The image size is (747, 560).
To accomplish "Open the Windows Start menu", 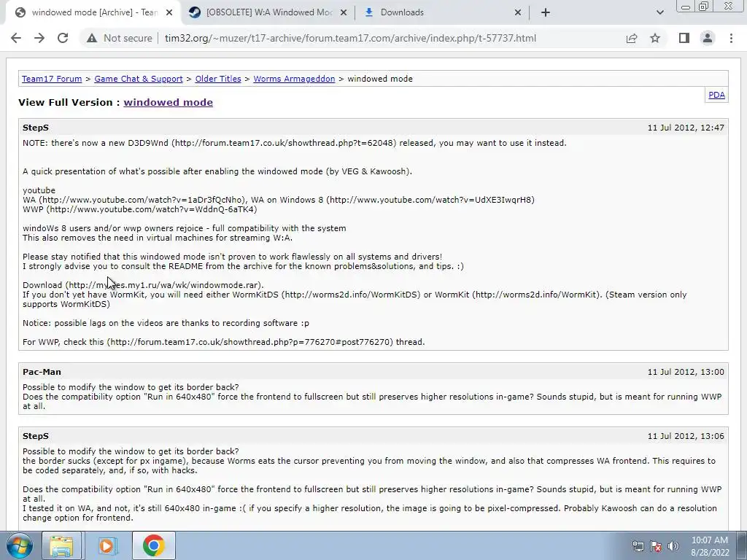I will (x=20, y=545).
